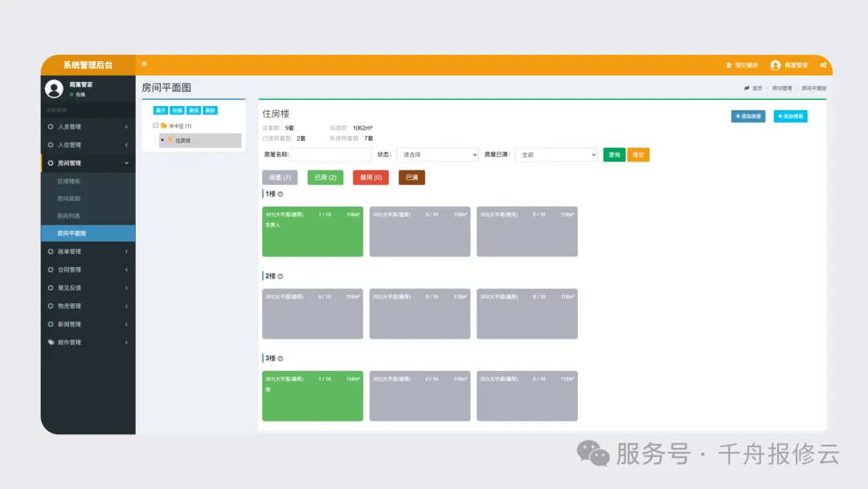
Task: Click the tag icon for 附件管理
Action: pos(51,343)
